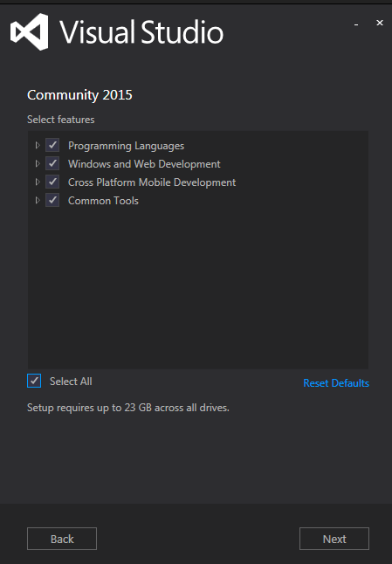Click the 'Setup requires up to 23 GB' text
Screen dimensions: 392x564
(128, 408)
